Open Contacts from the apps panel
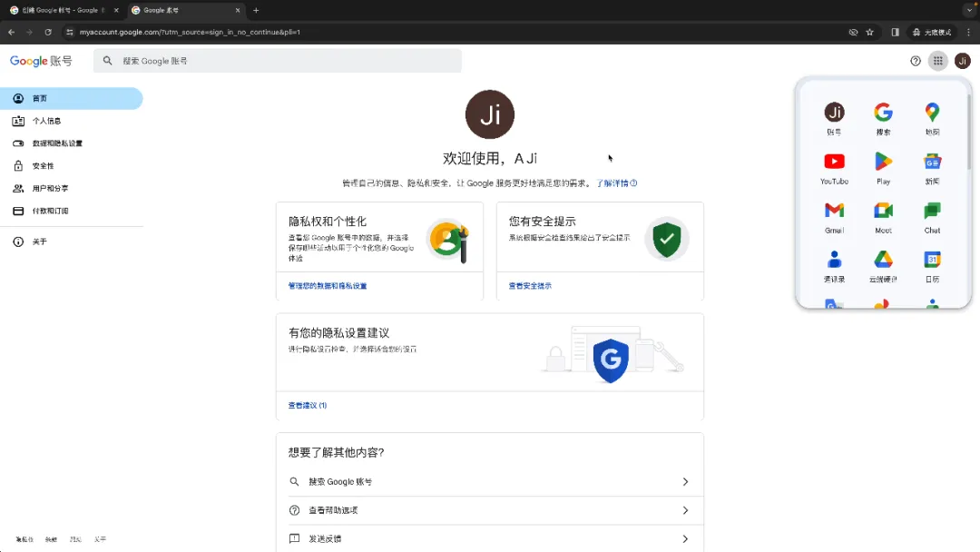This screenshot has height=552, width=980. [x=835, y=266]
